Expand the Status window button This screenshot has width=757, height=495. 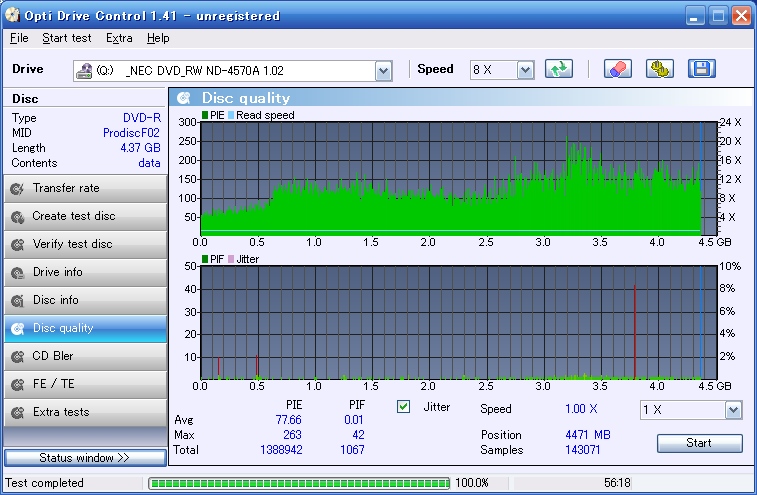[x=85, y=458]
